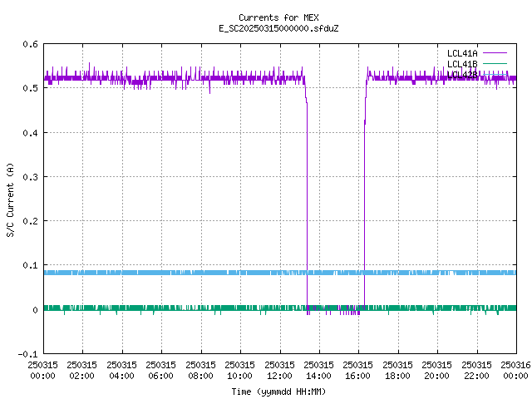This screenshot has width=532, height=399.
Task: Click the 0.4 y-axis tick value
Action: pos(30,133)
